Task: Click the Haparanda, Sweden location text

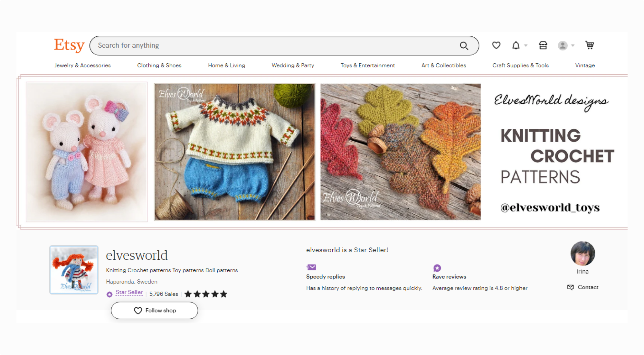Action: click(x=132, y=282)
